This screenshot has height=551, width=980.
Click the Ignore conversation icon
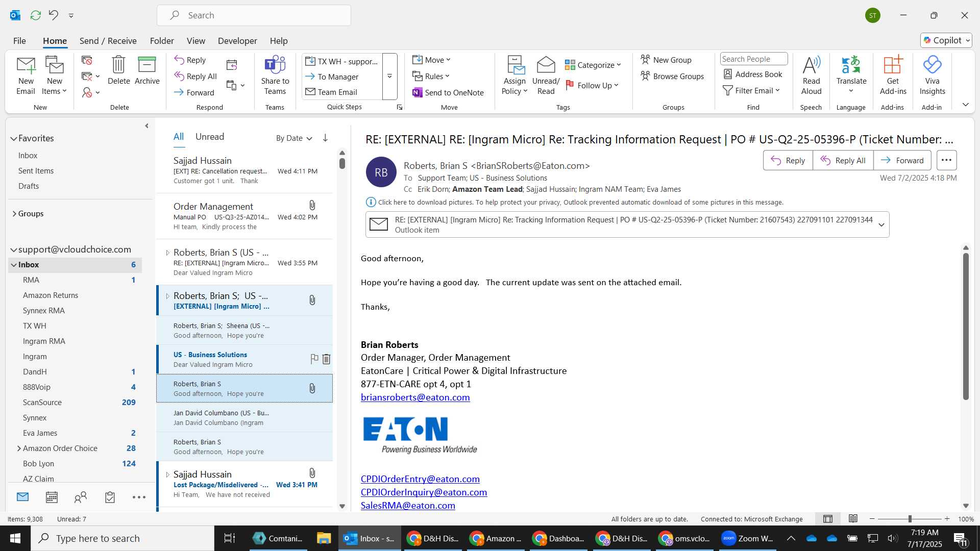click(x=87, y=60)
